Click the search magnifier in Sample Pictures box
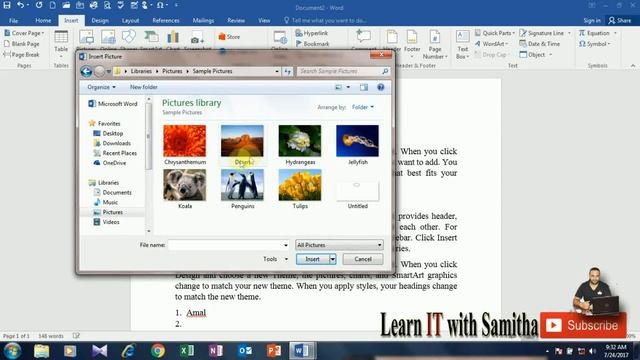The height and width of the screenshot is (360, 640). pos(385,71)
